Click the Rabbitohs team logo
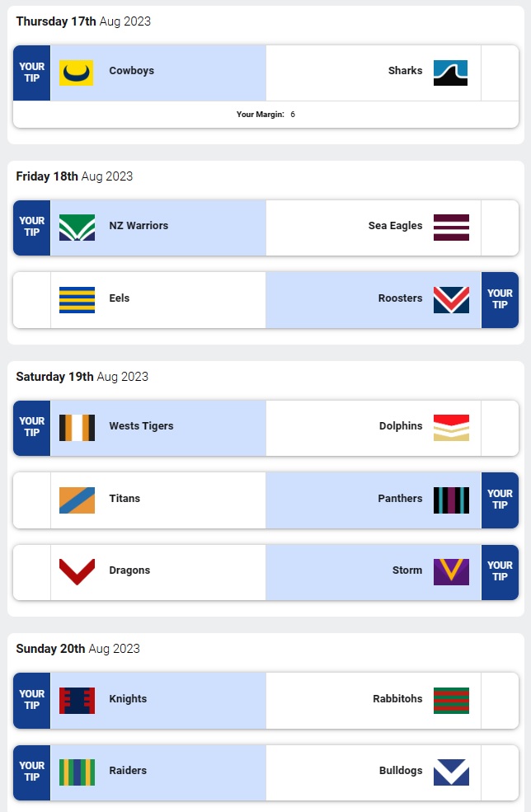Viewport: 531px width, 812px height. click(x=451, y=701)
